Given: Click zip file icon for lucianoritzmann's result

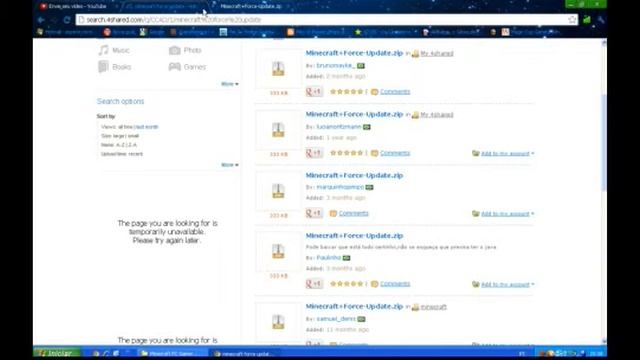Looking at the screenshot, I should tap(278, 130).
